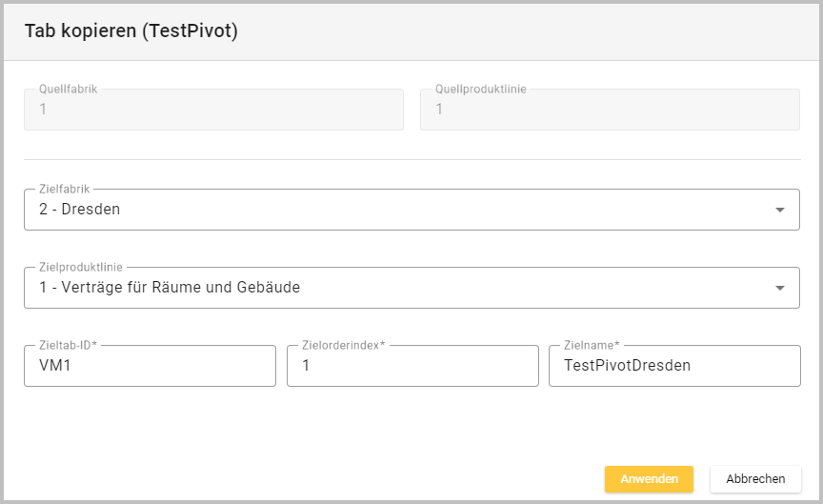Click the Zielfabrik dropdown arrow
The image size is (823, 504).
779,210
